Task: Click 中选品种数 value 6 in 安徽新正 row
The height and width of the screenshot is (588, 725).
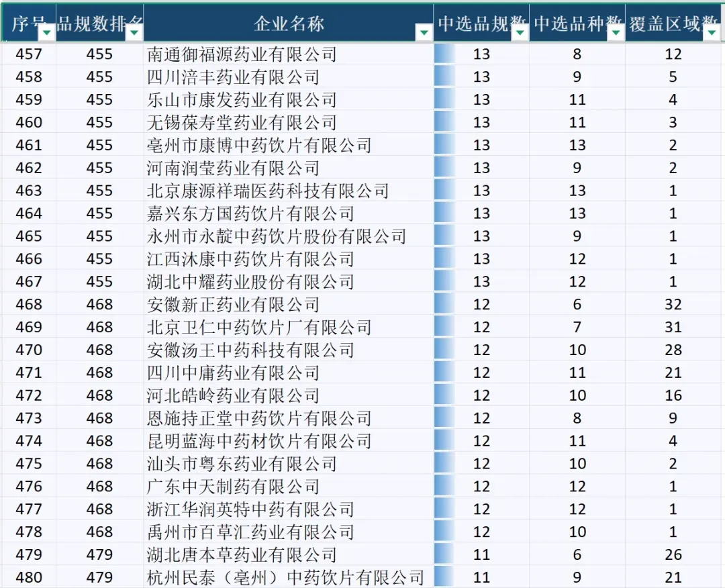Action: [x=577, y=304]
